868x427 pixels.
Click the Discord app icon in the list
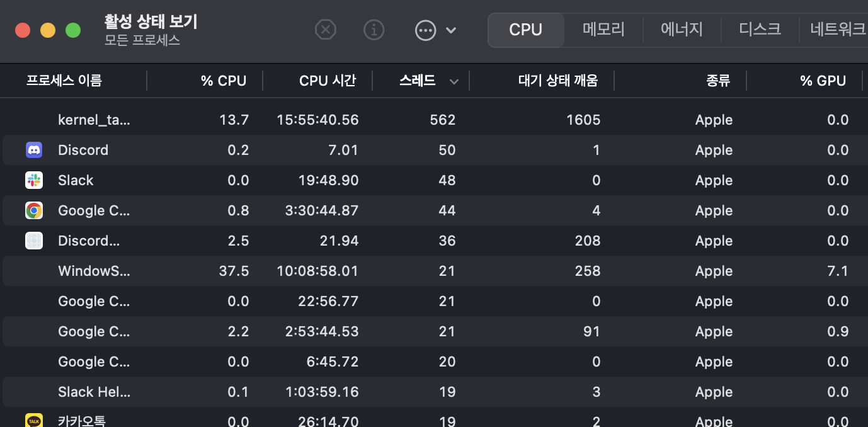[x=34, y=150]
